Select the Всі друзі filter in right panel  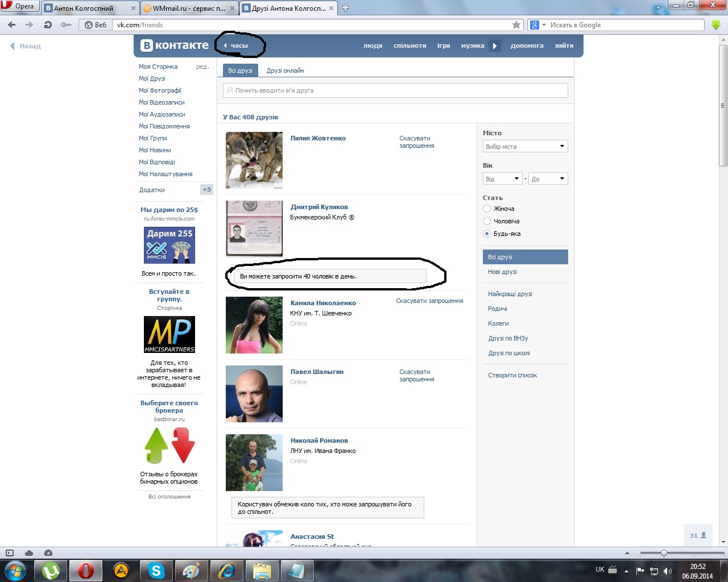pos(526,257)
